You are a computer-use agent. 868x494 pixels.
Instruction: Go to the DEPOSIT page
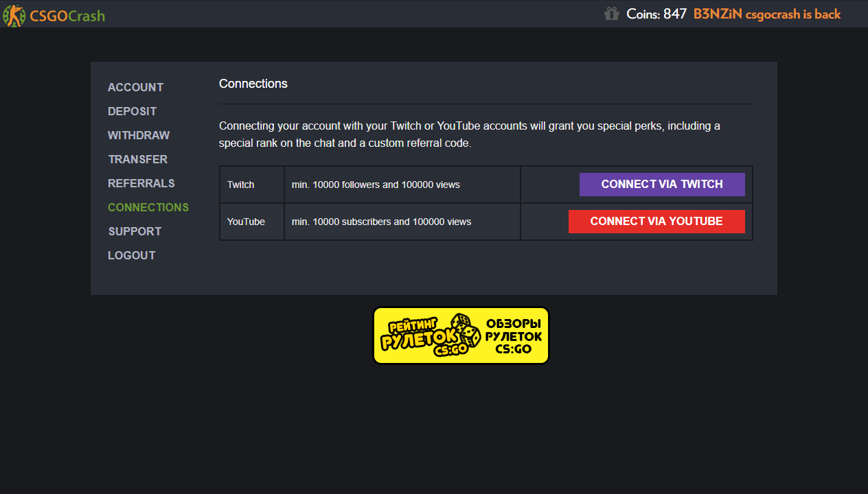(132, 111)
